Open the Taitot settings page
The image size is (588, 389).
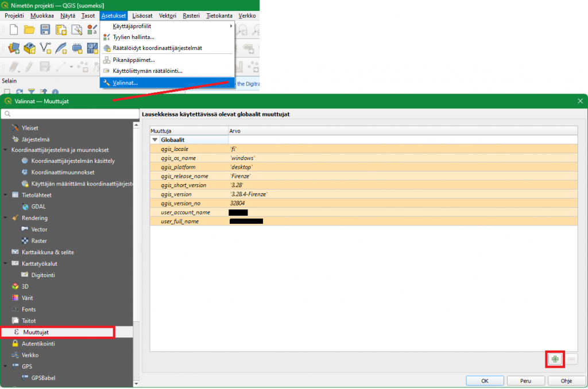pyautogui.click(x=29, y=321)
